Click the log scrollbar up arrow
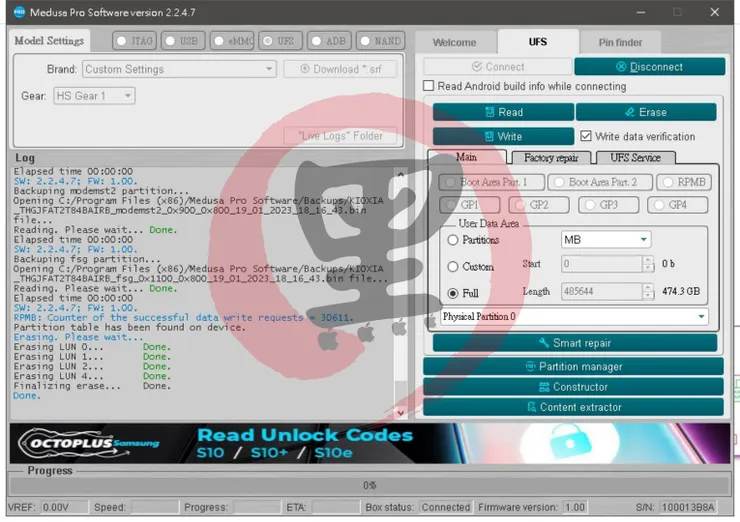The height and width of the screenshot is (522, 740). (x=400, y=174)
